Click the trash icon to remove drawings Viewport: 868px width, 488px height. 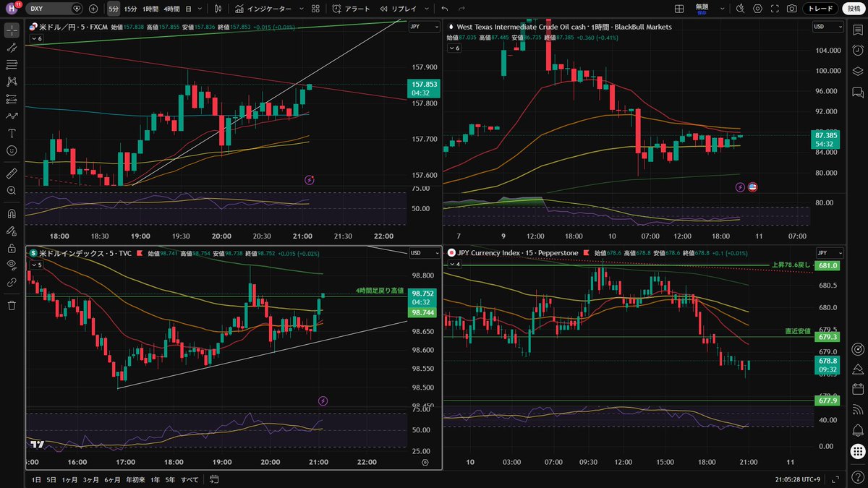[12, 306]
